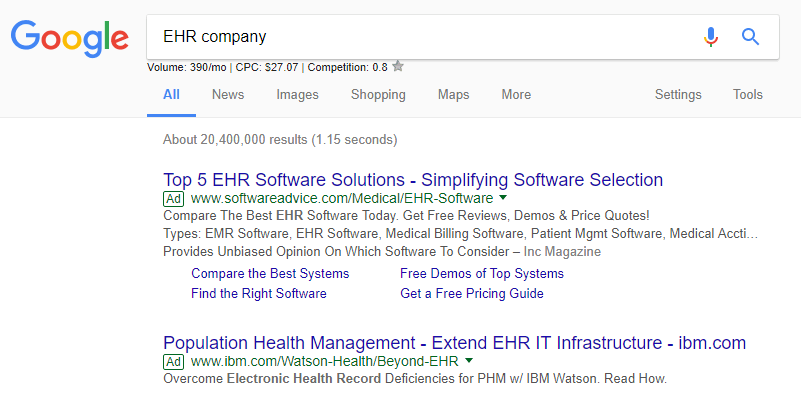Select the All results tab

(x=171, y=94)
